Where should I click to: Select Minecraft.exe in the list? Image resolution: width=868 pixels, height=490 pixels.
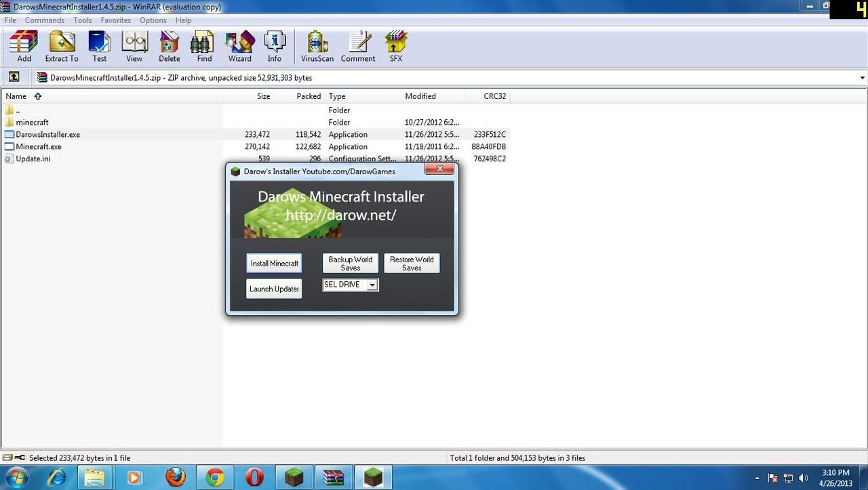256,146
